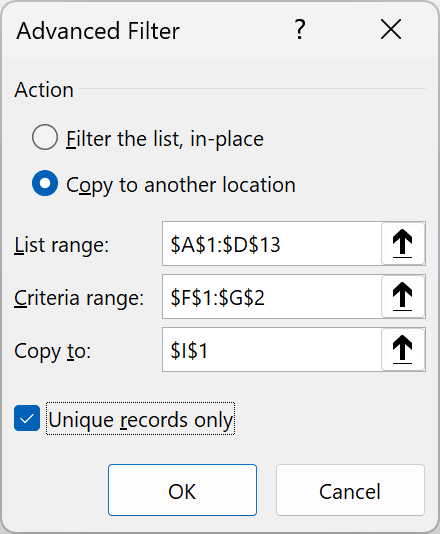Click the Copy to label
The height and width of the screenshot is (534, 440).
click(x=53, y=351)
